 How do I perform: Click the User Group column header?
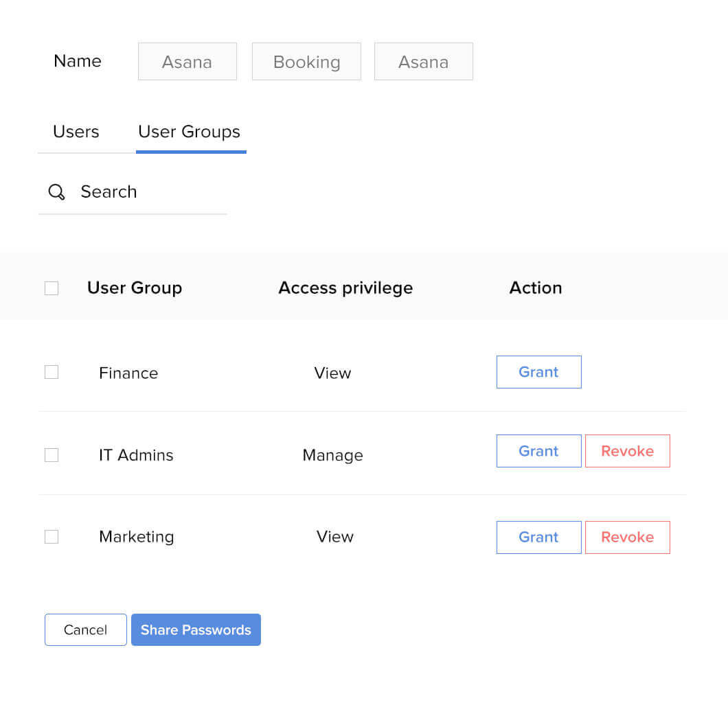(x=135, y=288)
